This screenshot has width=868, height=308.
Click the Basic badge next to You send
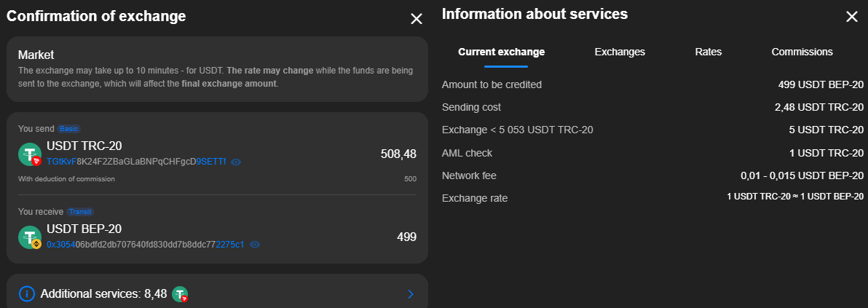pos(69,129)
